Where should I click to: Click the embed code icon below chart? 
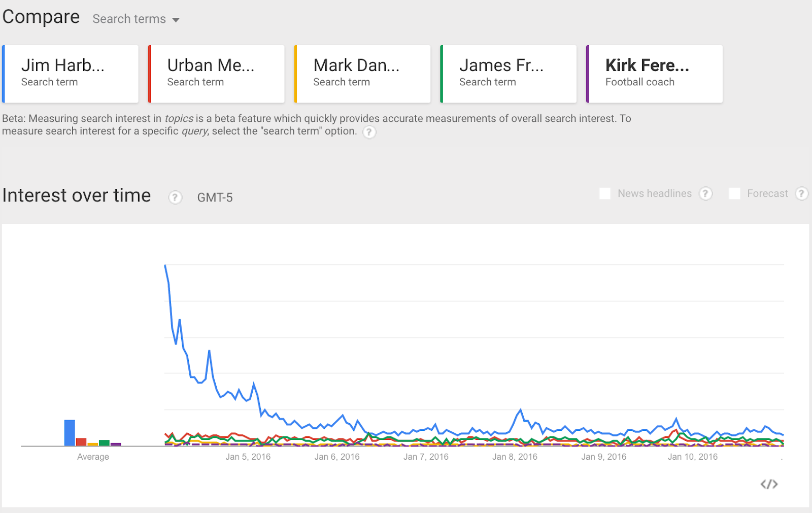point(769,484)
